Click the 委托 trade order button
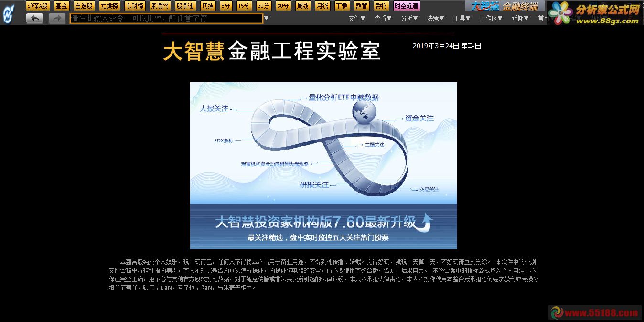644x322 pixels. coord(381,6)
